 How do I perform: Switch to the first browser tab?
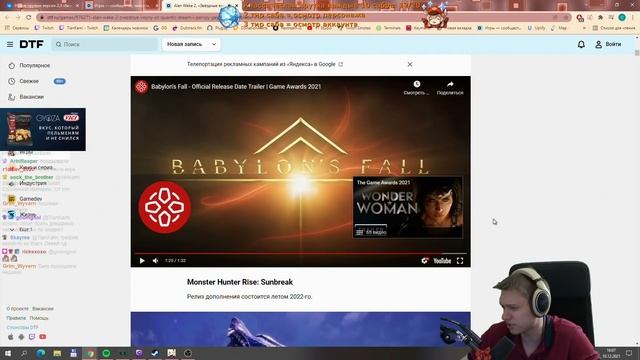[x=41, y=6]
